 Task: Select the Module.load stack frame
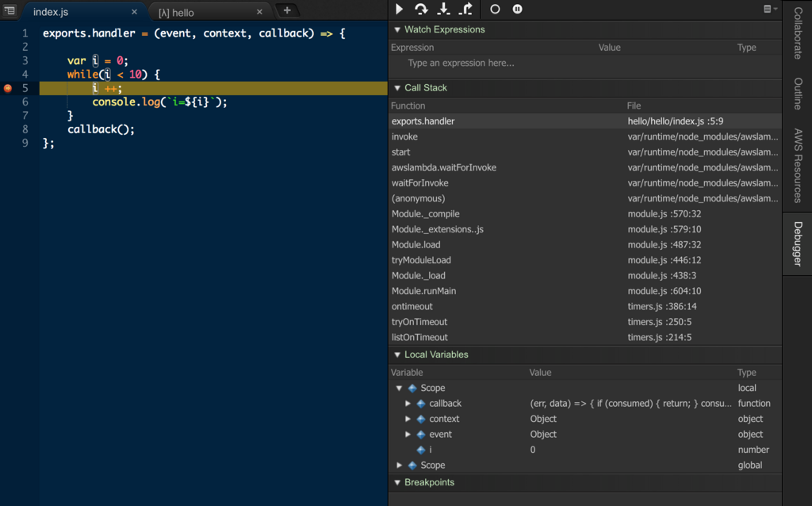coord(585,245)
